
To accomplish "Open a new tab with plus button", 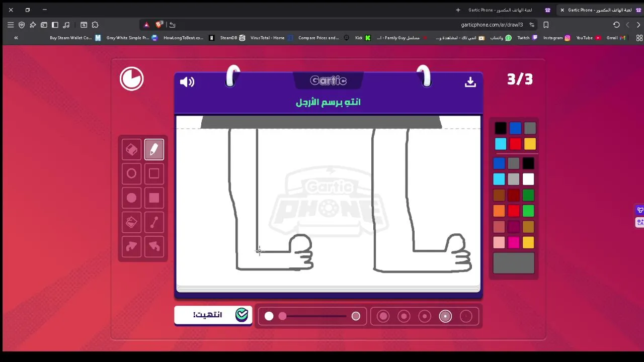I will coord(458,10).
